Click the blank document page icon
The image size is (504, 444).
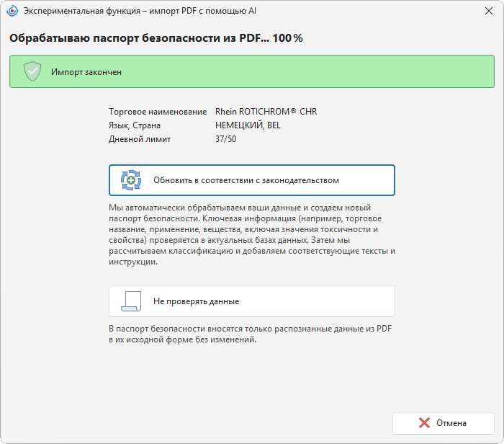pos(131,301)
